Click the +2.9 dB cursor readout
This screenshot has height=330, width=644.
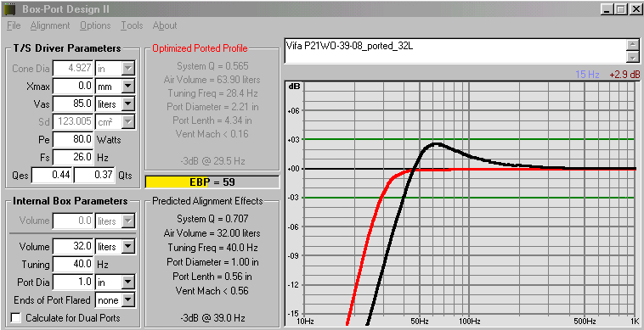click(x=624, y=75)
